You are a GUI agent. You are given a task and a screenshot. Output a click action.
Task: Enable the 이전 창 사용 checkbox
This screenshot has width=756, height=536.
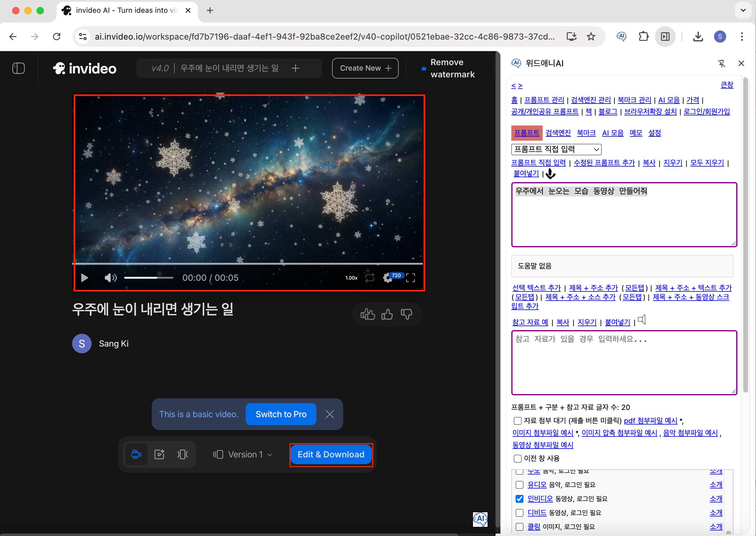517,458
